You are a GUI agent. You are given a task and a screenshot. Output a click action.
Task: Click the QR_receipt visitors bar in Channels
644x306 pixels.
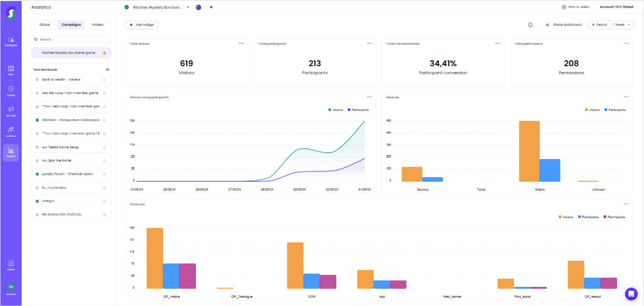pyautogui.click(x=576, y=274)
